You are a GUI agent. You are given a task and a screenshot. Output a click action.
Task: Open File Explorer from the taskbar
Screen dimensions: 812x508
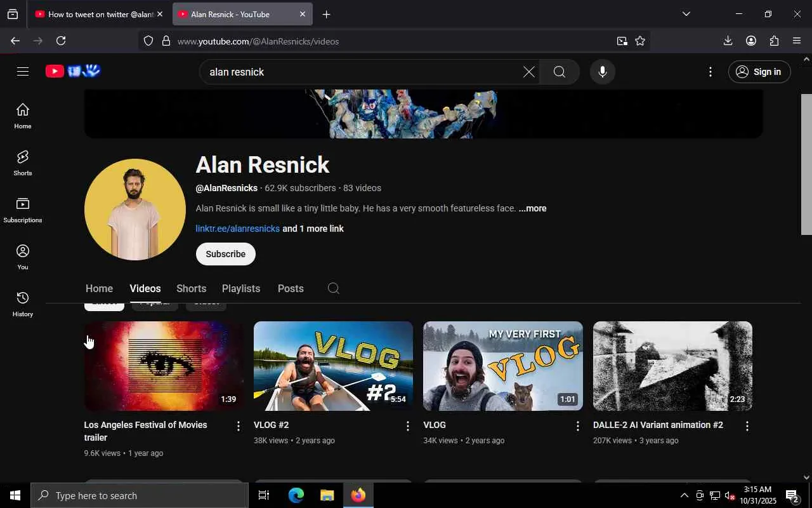tap(327, 495)
